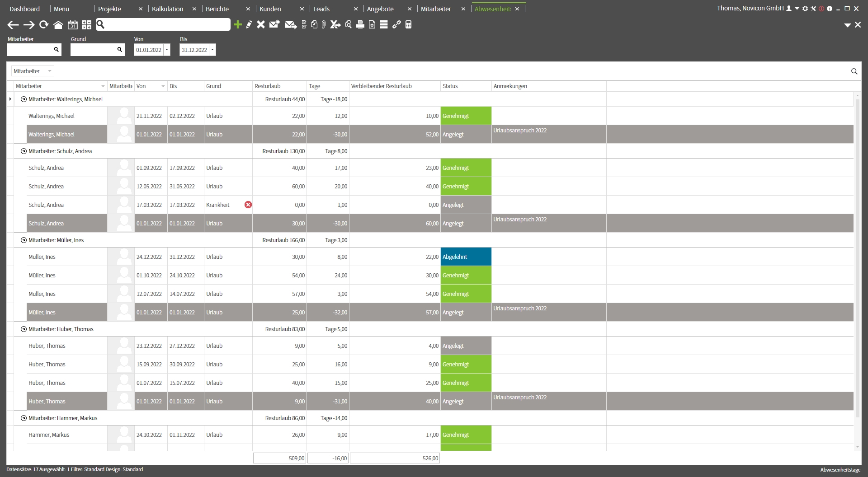The height and width of the screenshot is (477, 868).
Task: Export the list to Excel
Action: click(x=335, y=24)
